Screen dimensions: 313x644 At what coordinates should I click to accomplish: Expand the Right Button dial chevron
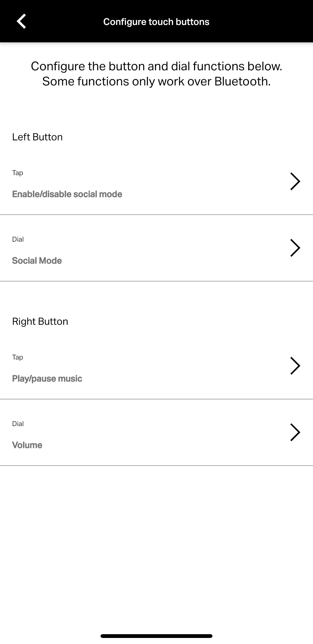pos(295,432)
